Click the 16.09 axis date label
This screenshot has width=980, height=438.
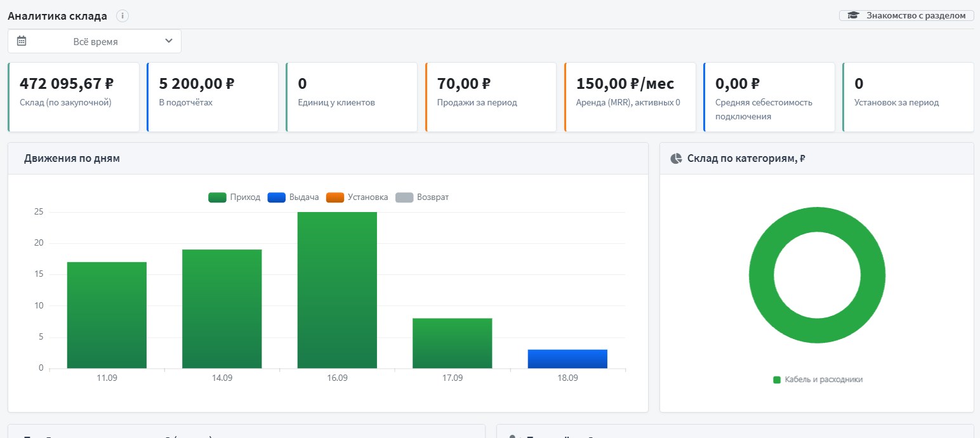tap(337, 378)
